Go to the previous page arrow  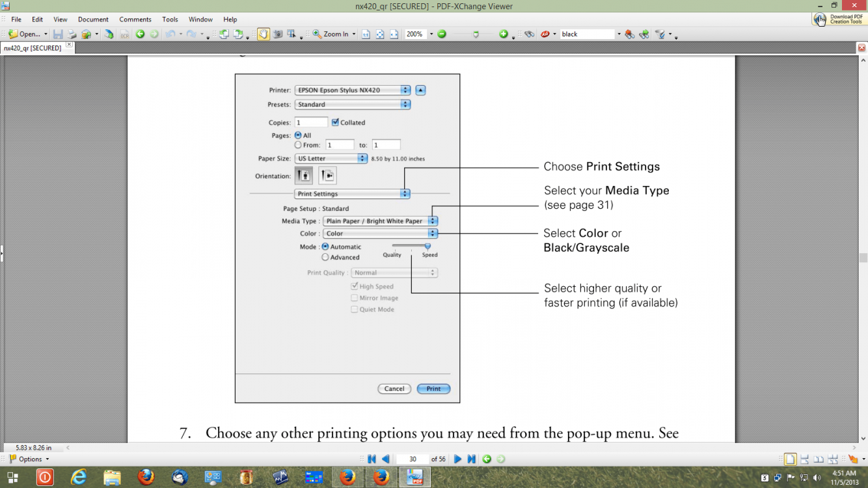point(386,459)
